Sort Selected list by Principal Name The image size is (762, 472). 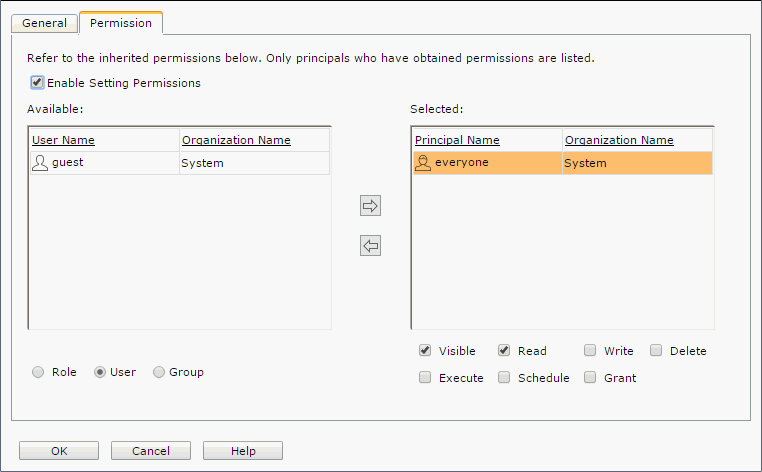[457, 140]
